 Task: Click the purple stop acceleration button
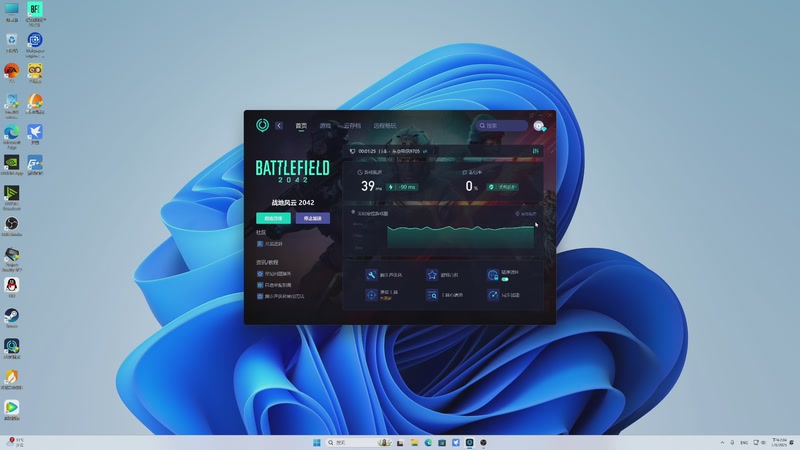point(312,218)
